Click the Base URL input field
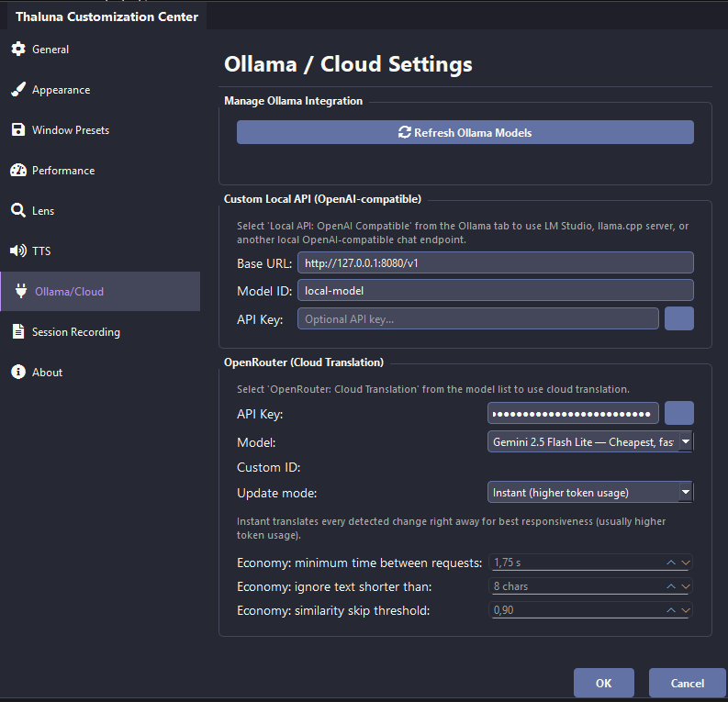Image resolution: width=728 pixels, height=702 pixels. [x=496, y=263]
